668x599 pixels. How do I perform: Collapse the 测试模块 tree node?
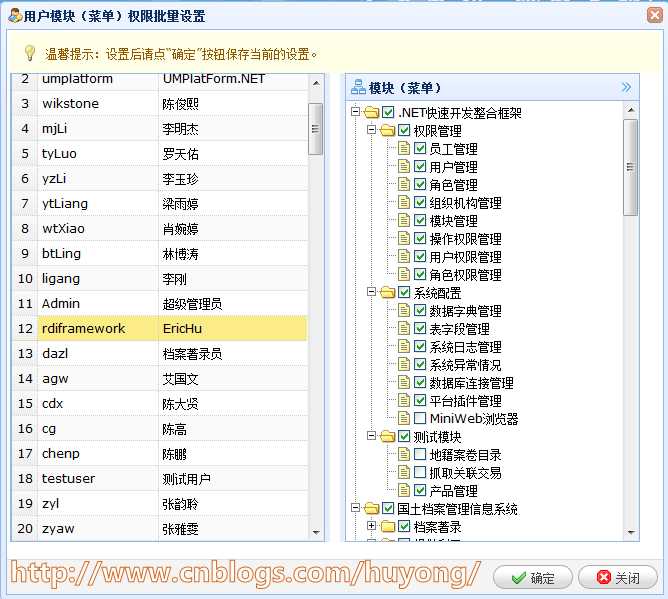[371, 436]
